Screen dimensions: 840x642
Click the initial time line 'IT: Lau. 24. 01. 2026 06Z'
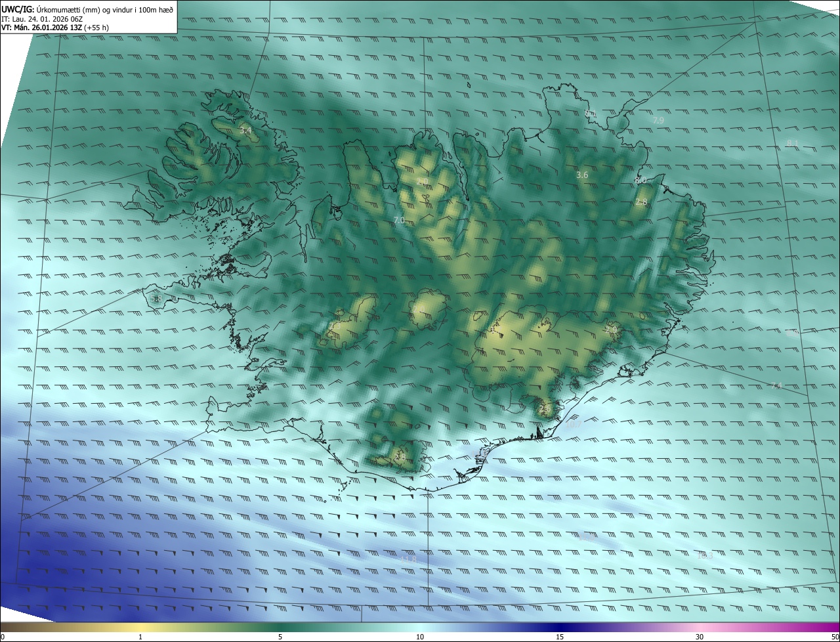pos(41,19)
